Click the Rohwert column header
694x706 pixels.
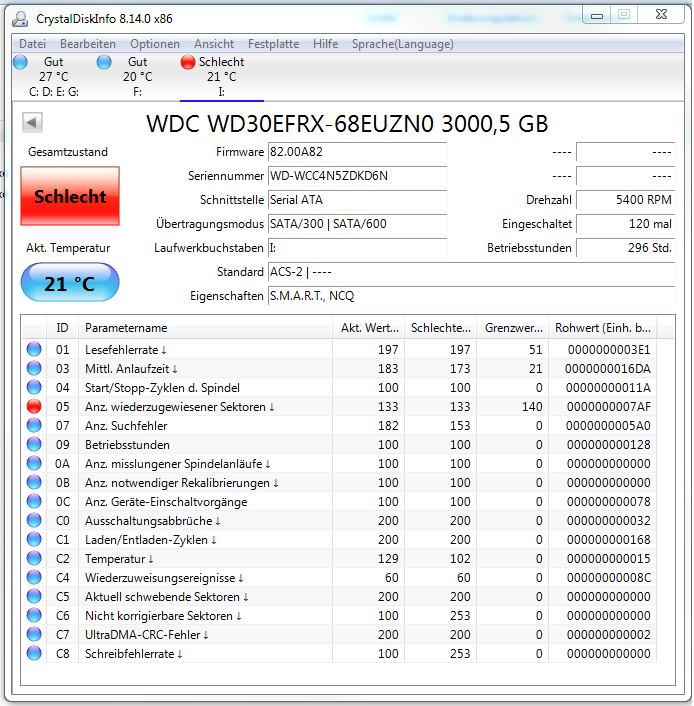tap(603, 328)
